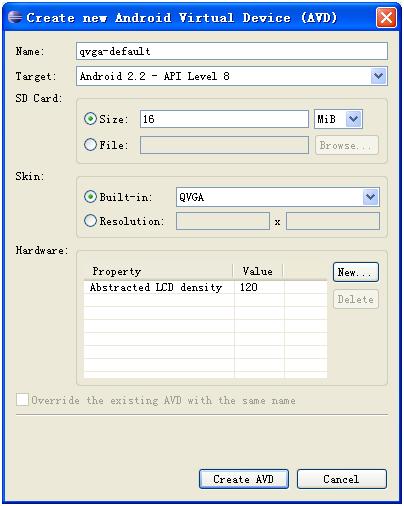Click the Delete hardware button
Viewport: 404px width, 506px height.
[x=356, y=299]
